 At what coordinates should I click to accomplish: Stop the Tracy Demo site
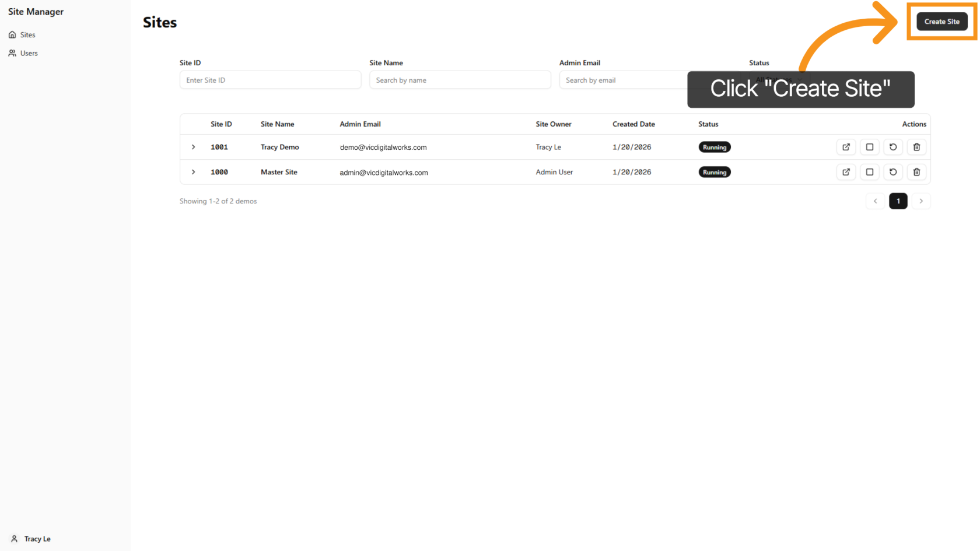(x=869, y=147)
